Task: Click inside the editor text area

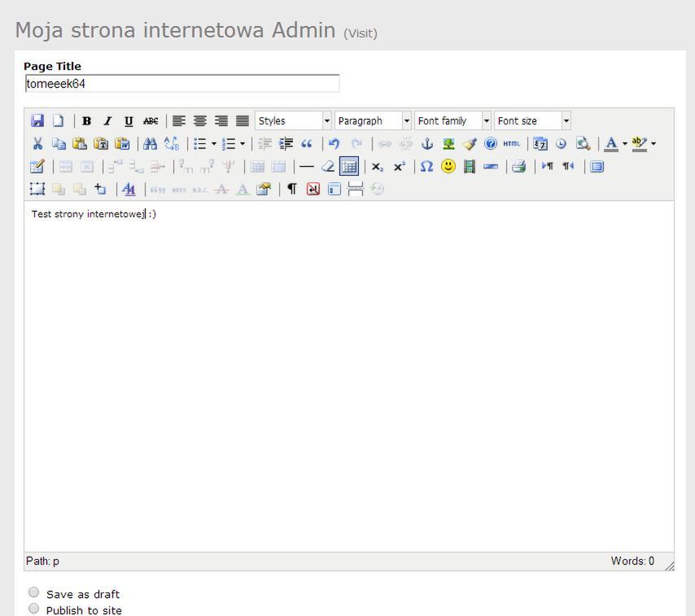Action: [349, 377]
